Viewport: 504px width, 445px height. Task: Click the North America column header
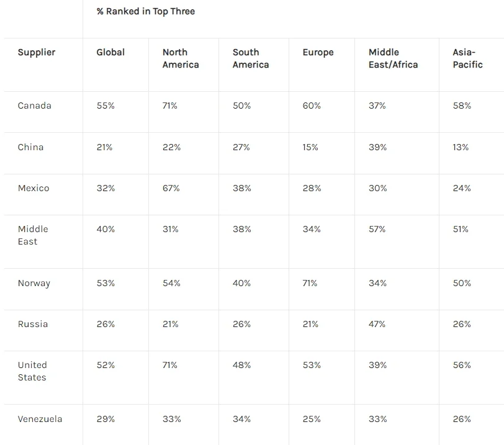(x=181, y=58)
